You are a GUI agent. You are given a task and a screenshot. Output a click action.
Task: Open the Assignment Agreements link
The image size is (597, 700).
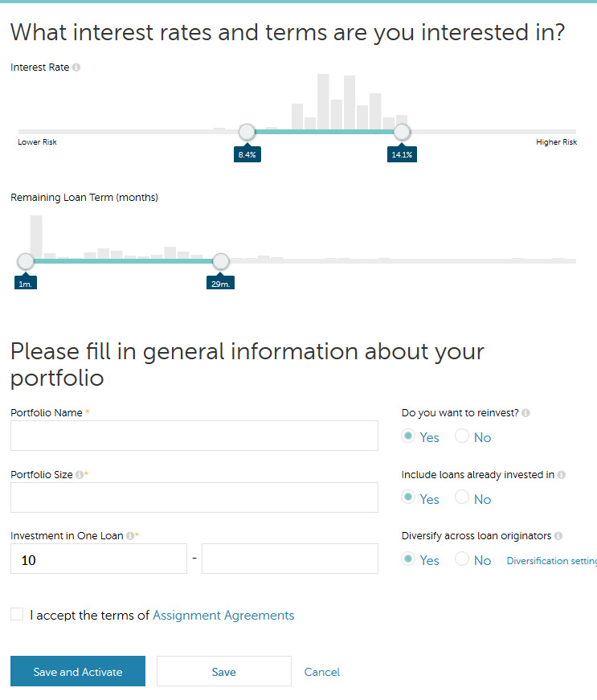click(x=223, y=616)
